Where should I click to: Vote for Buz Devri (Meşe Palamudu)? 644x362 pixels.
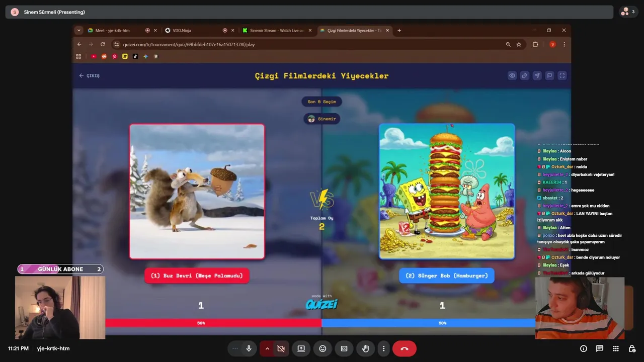coord(197,276)
